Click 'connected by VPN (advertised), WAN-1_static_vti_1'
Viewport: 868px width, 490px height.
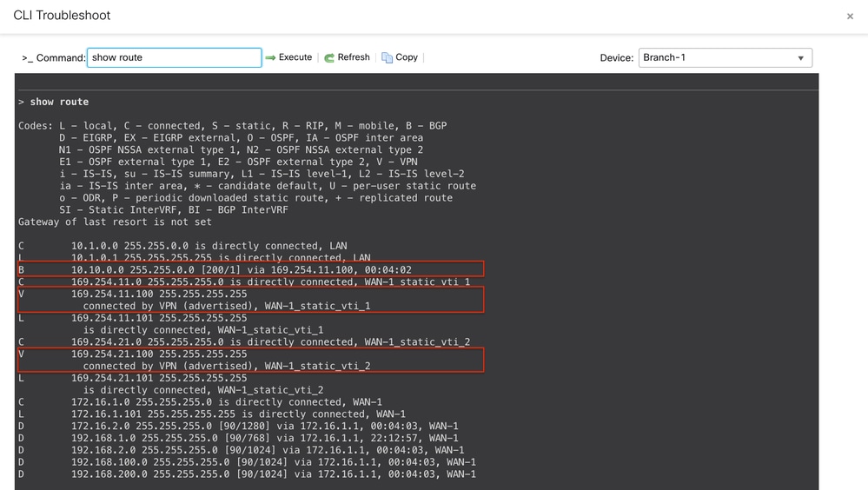[227, 306]
